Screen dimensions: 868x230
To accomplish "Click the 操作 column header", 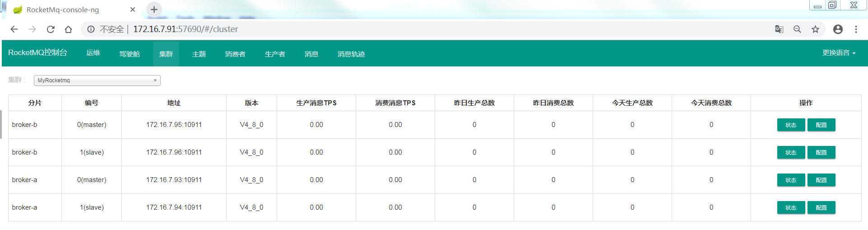I will click(x=806, y=103).
